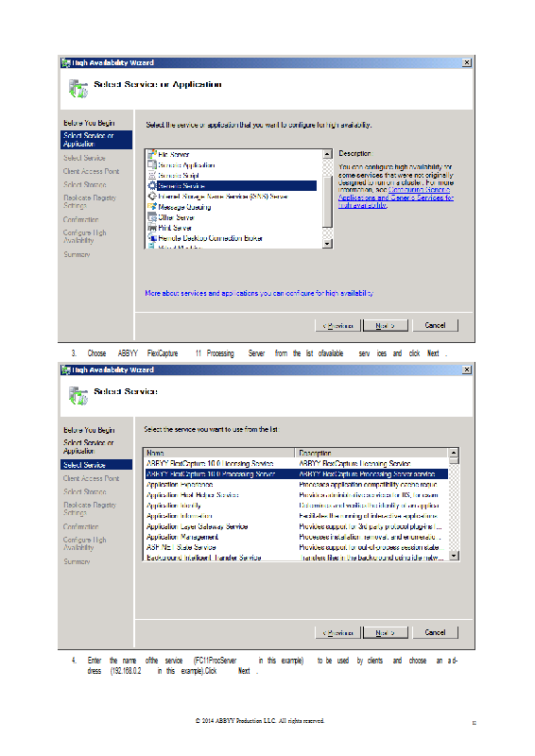Pick the Generic Script icon

(x=152, y=176)
